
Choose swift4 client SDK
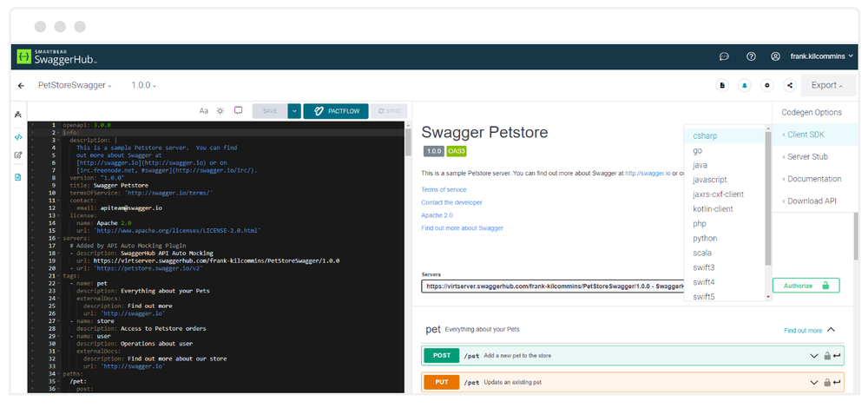click(724, 282)
